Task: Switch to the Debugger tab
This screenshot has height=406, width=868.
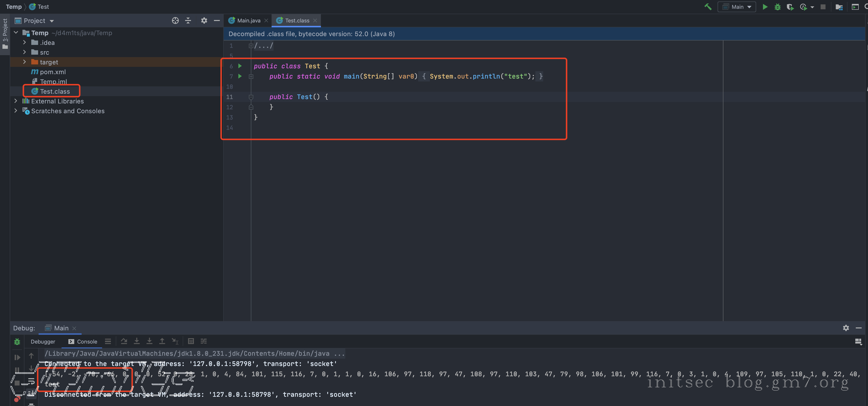Action: point(43,341)
